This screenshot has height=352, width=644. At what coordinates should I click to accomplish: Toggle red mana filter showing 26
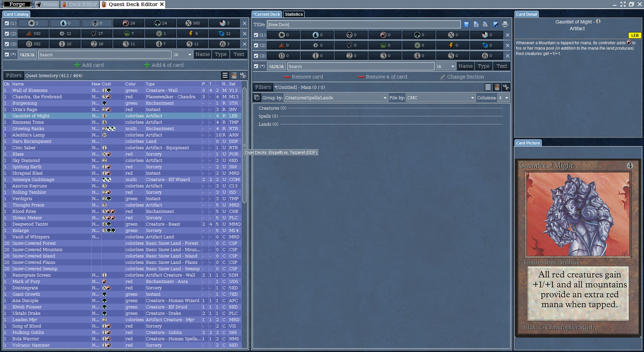(129, 23)
